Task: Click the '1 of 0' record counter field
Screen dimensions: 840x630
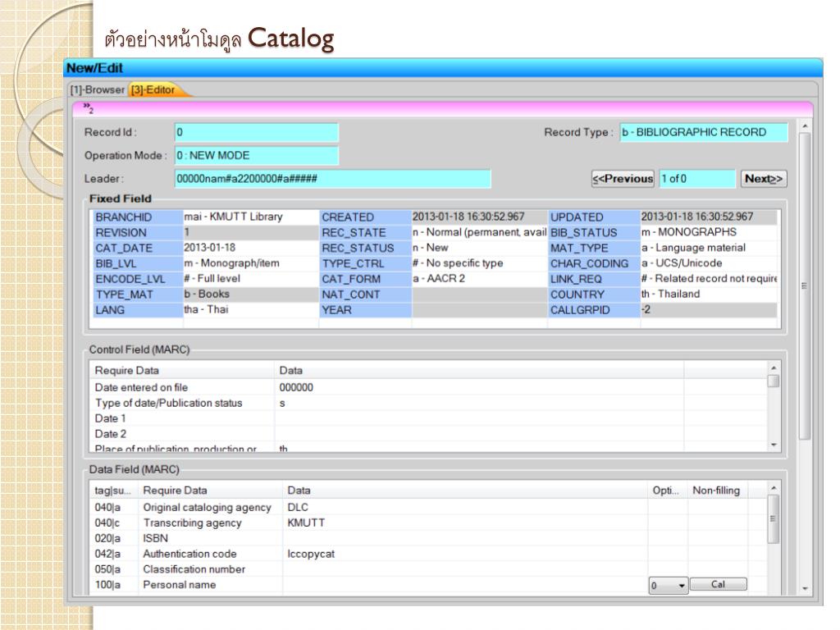Action: (697, 179)
